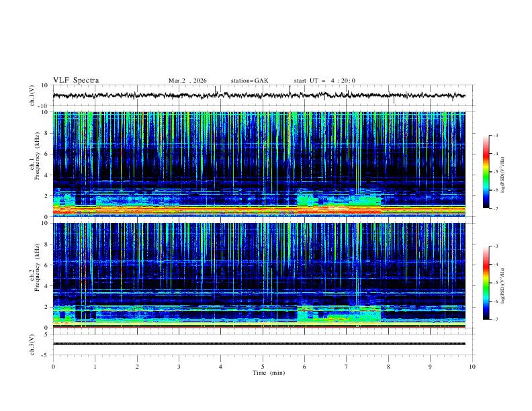532x411 pixels.
Task: Click the "-7" label on ch.2 colorbar
Action: pos(495,320)
